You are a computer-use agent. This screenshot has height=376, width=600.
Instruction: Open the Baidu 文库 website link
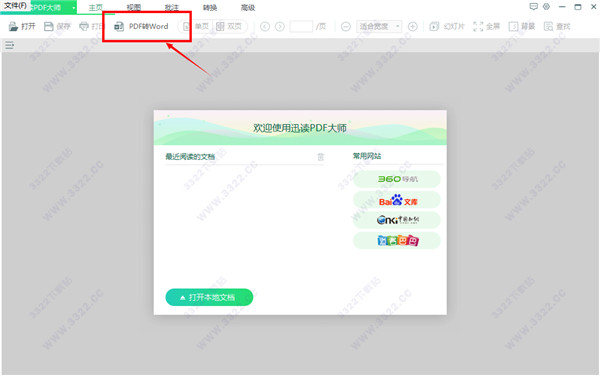397,200
